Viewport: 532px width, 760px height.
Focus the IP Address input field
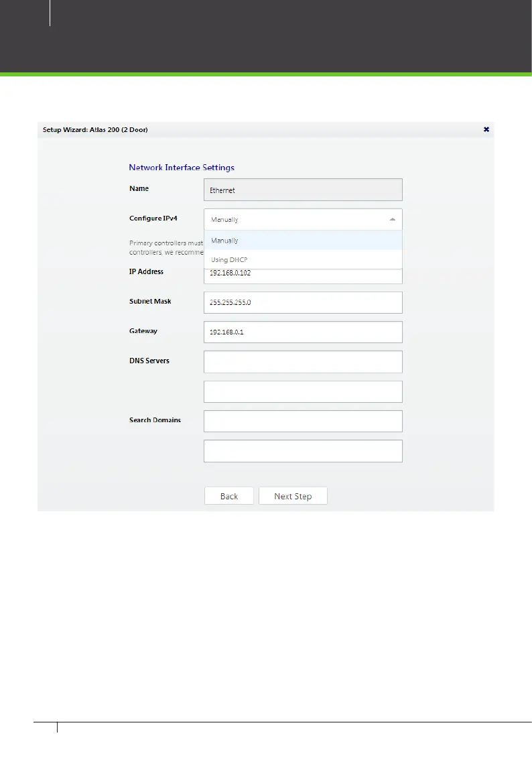pyautogui.click(x=303, y=276)
